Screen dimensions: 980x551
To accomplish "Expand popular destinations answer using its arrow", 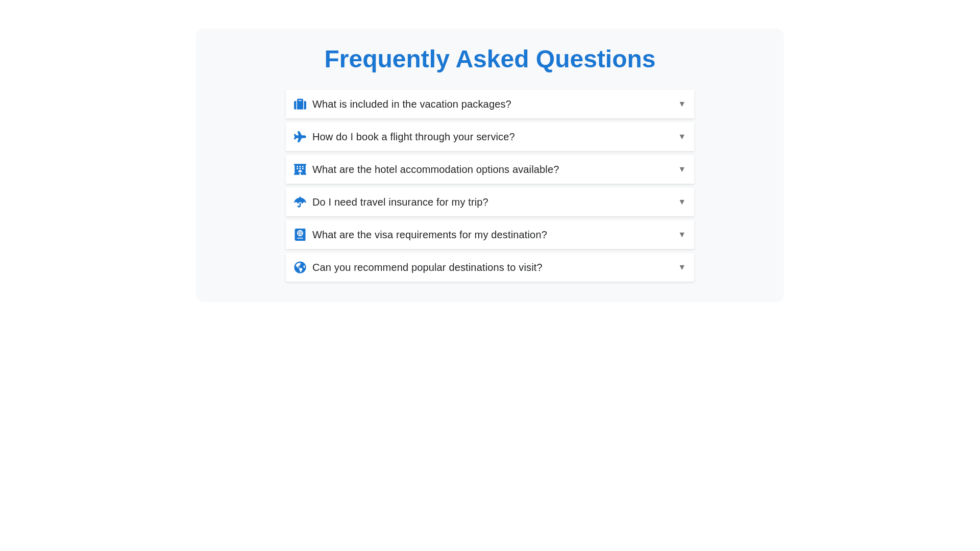I will coord(681,267).
